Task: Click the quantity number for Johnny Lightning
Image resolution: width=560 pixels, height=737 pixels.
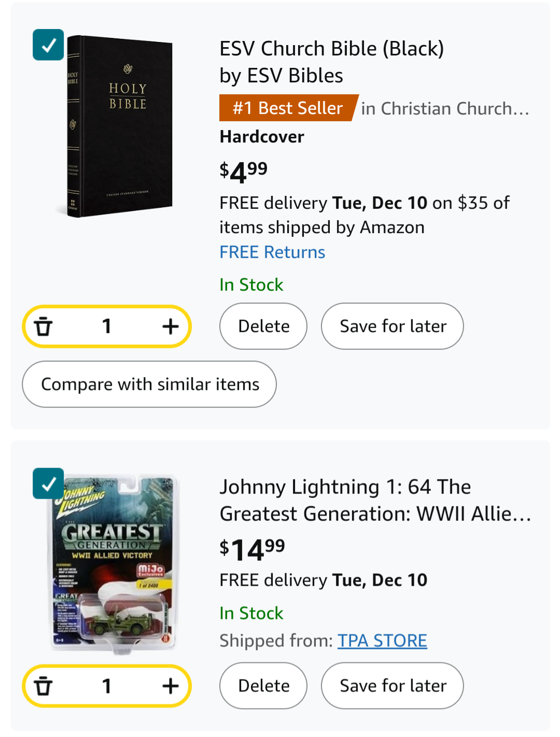Action: pyautogui.click(x=107, y=686)
